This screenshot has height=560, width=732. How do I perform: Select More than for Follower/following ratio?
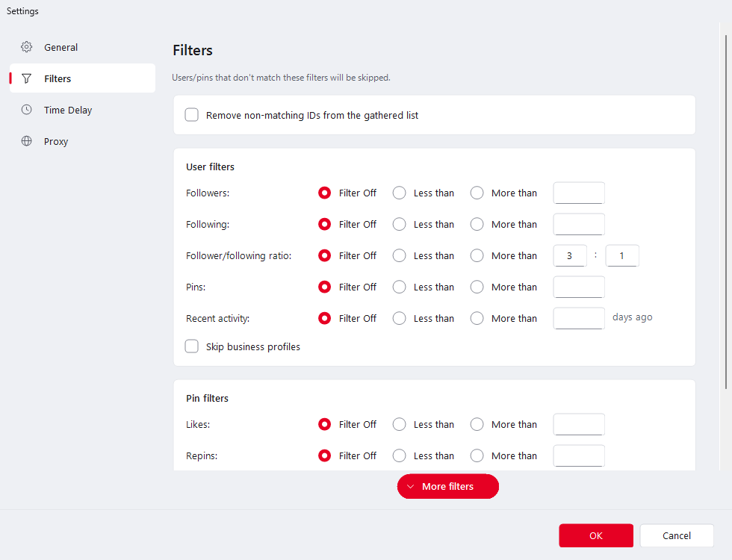pos(477,255)
